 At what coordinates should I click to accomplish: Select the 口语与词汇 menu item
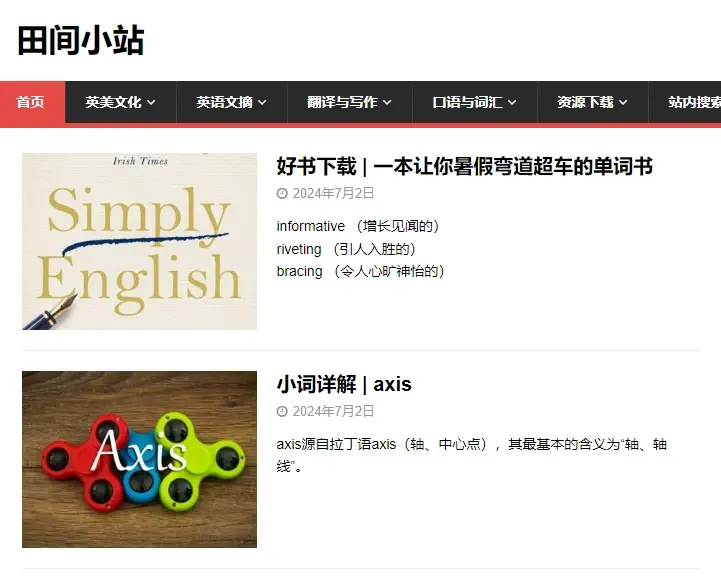tap(475, 102)
